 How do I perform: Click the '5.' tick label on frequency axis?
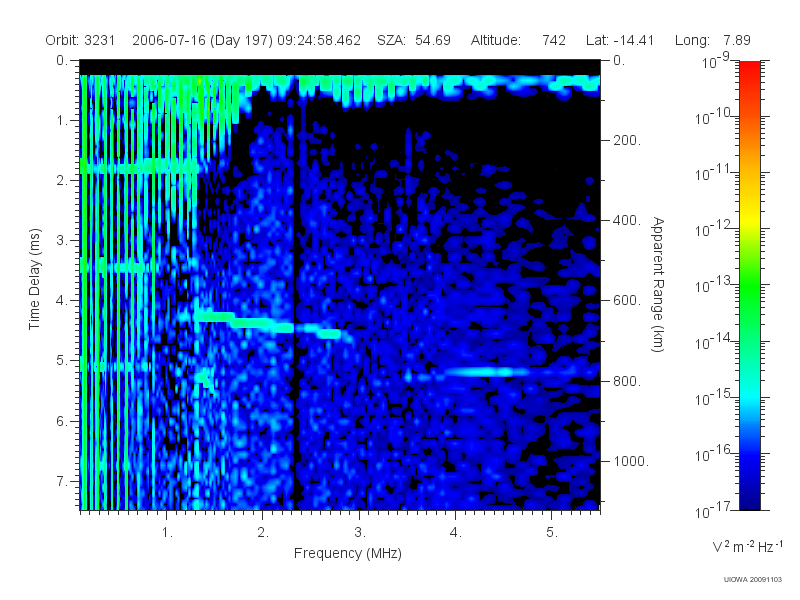pyautogui.click(x=552, y=533)
